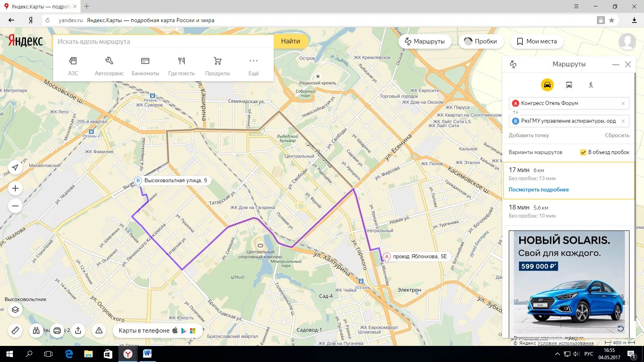Reload the page with refresh icon

point(47,20)
